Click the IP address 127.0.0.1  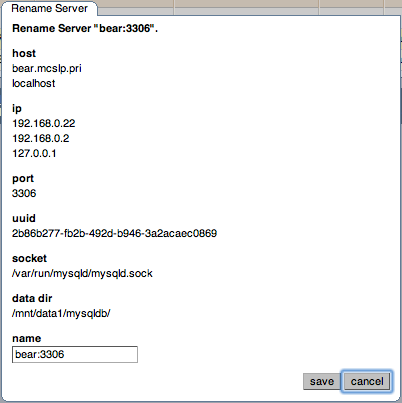(34, 153)
